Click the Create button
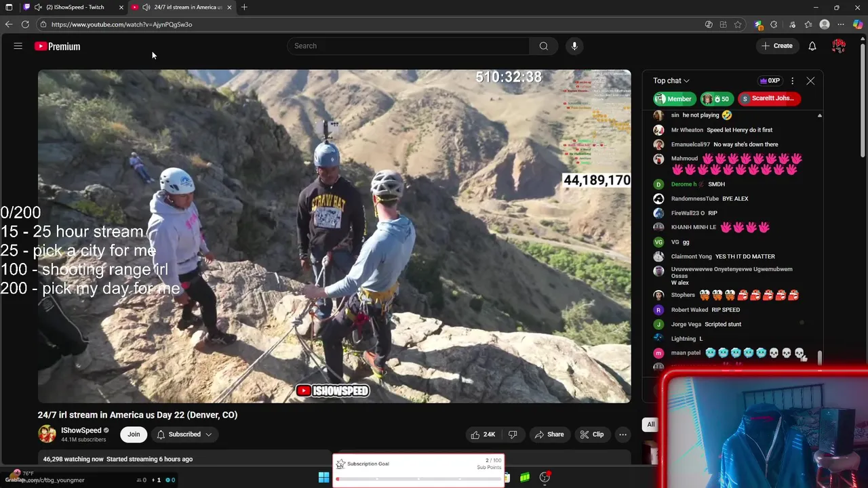The height and width of the screenshot is (488, 868). coord(777,46)
